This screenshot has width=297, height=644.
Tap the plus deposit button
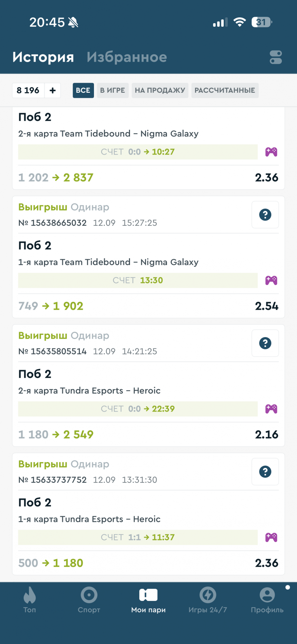click(53, 90)
